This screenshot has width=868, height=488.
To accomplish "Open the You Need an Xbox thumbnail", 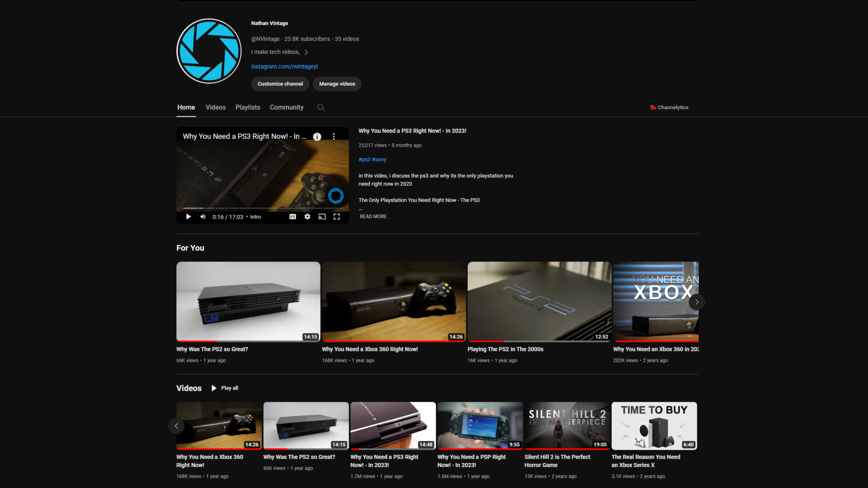I will [656, 301].
